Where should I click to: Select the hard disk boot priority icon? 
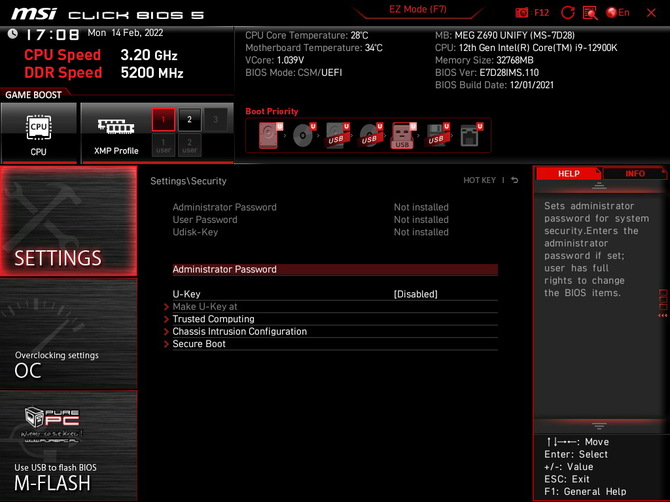pyautogui.click(x=270, y=135)
